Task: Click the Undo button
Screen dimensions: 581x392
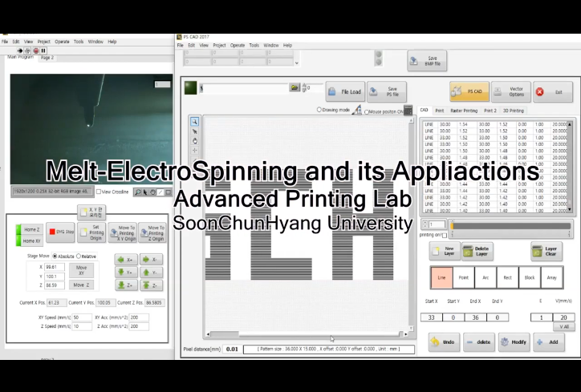Action: pos(444,342)
